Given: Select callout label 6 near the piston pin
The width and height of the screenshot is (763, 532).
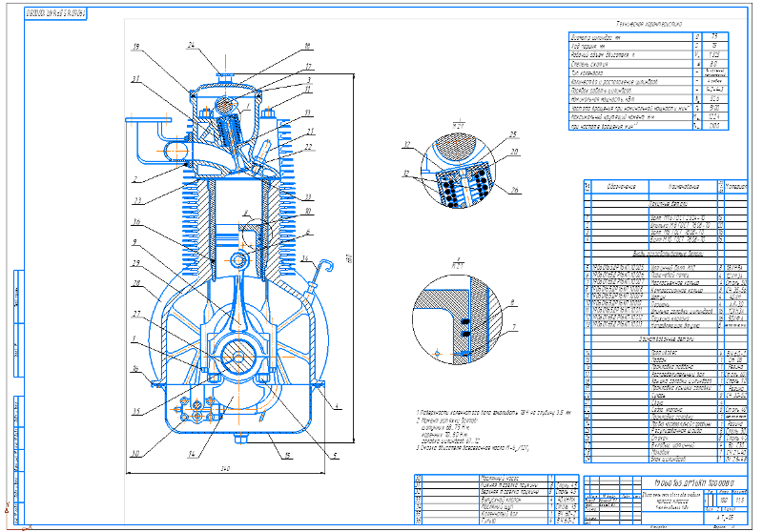Looking at the screenshot, I should tap(308, 232).
